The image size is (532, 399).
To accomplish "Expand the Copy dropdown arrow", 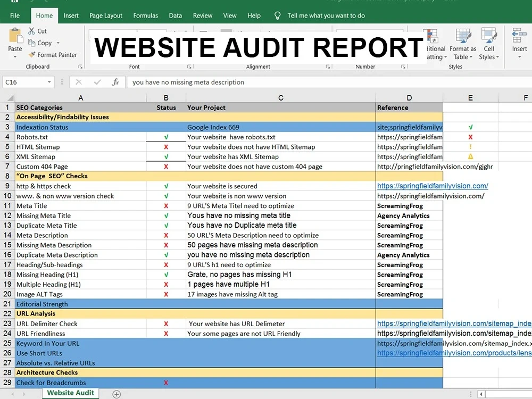I will [x=58, y=43].
